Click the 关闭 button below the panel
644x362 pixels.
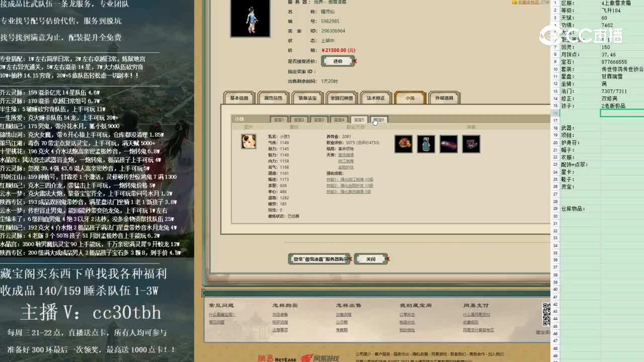371,259
